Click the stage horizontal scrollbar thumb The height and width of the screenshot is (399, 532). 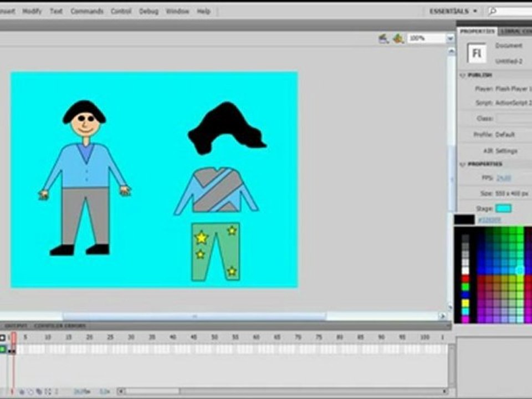194,316
